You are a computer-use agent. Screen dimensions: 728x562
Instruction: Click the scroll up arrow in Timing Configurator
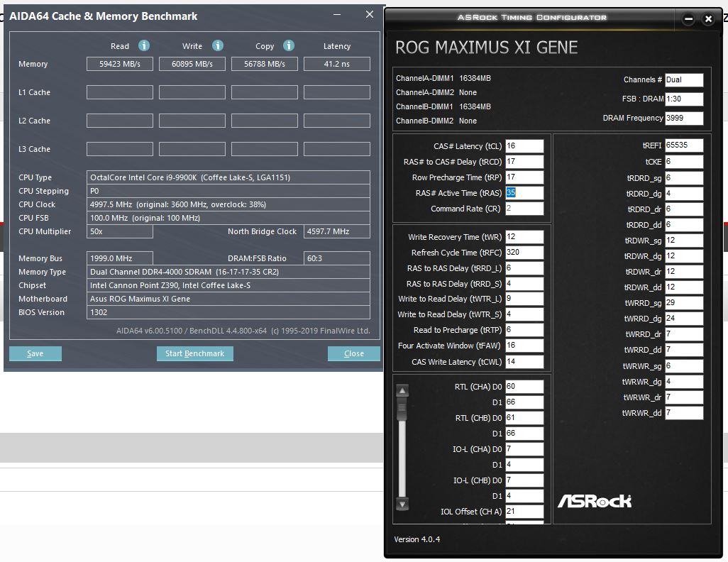point(402,391)
